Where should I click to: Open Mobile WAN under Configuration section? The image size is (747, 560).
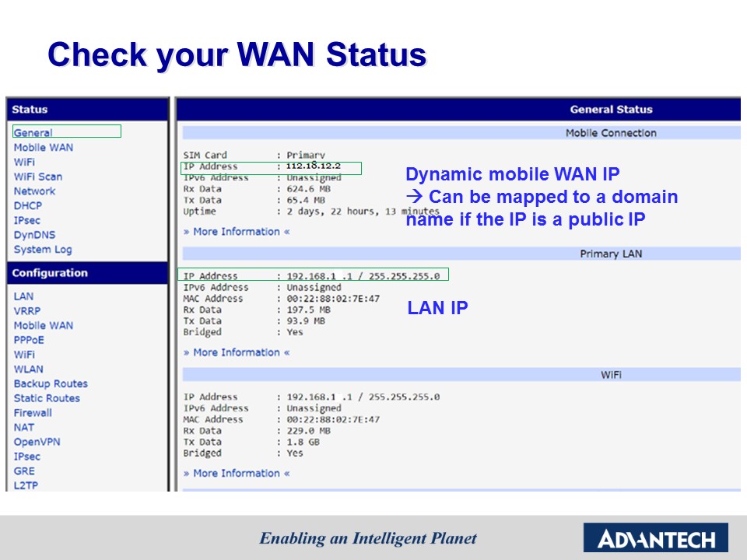coord(43,326)
